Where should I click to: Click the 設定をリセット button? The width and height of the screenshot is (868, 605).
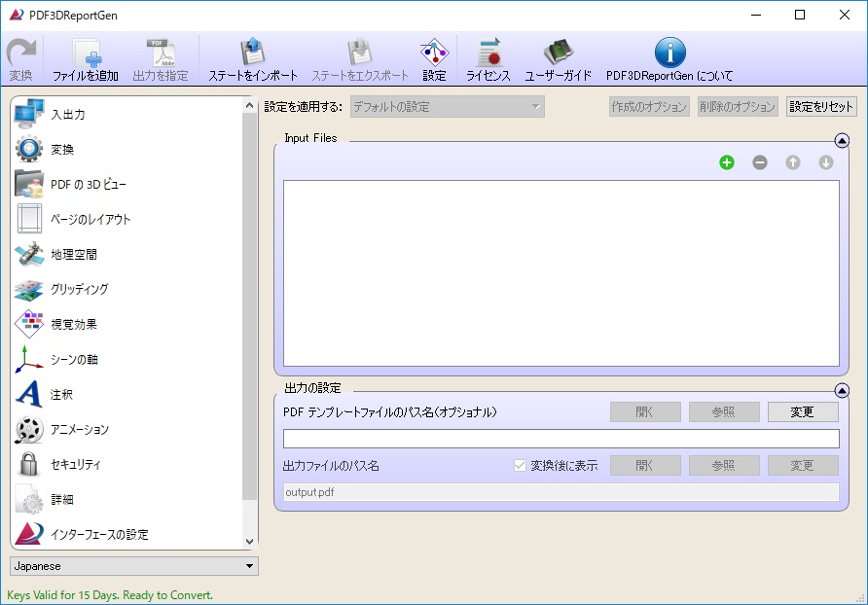(821, 107)
